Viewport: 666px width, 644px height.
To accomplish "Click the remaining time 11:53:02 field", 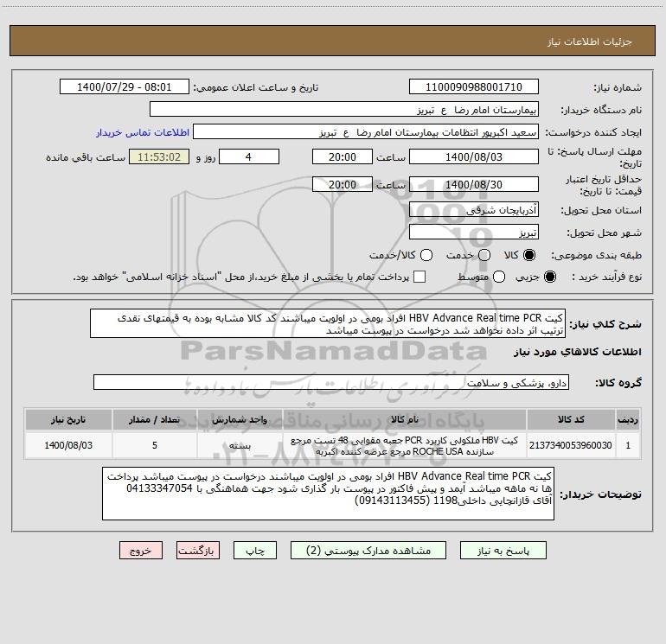I will [x=159, y=156].
